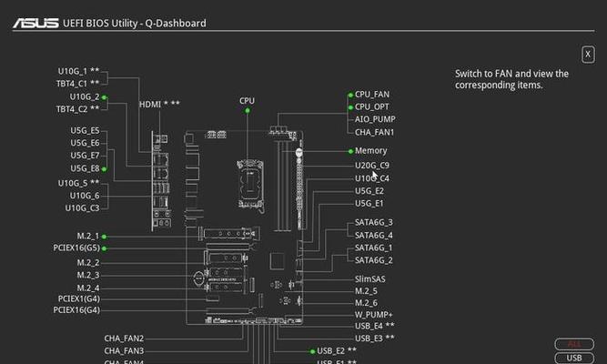Select the CHA_FAN1 header label

click(374, 133)
